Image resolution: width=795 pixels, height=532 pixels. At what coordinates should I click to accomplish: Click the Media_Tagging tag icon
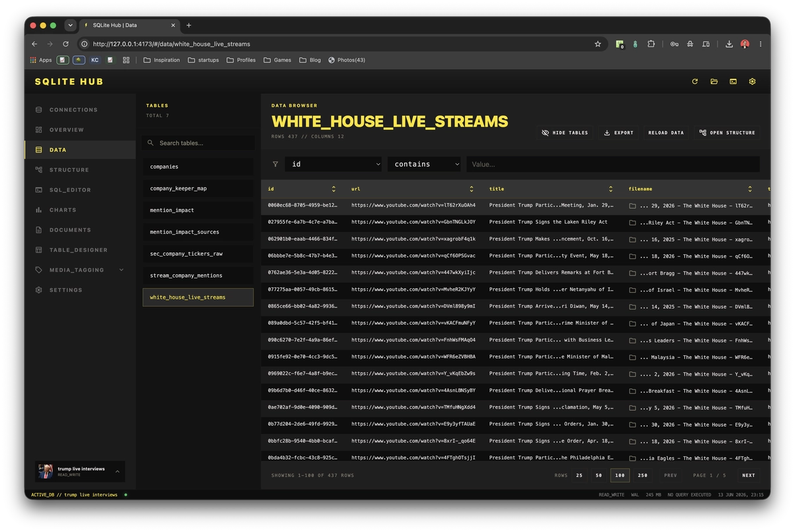click(38, 270)
